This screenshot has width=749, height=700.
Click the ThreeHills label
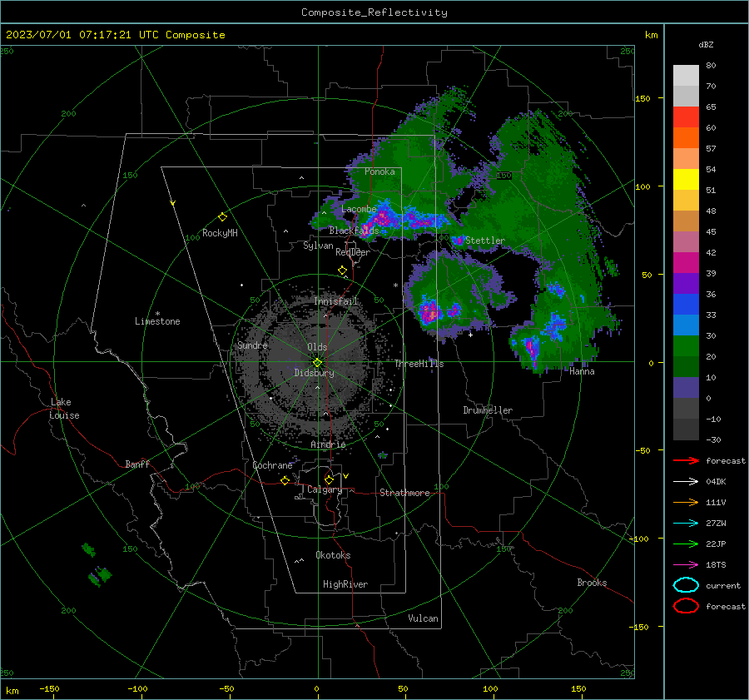point(419,364)
